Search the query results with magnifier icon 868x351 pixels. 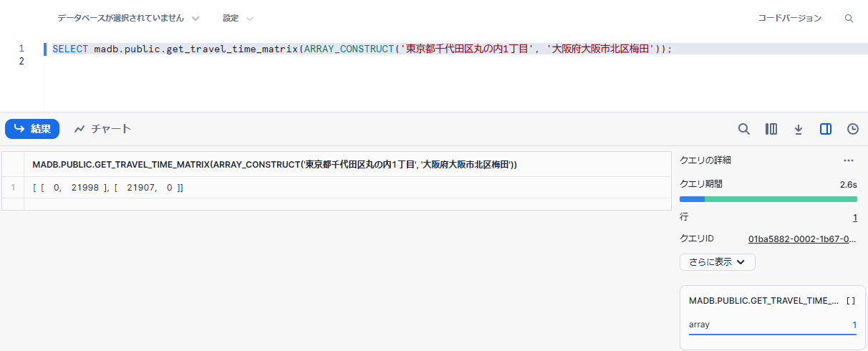click(x=744, y=129)
